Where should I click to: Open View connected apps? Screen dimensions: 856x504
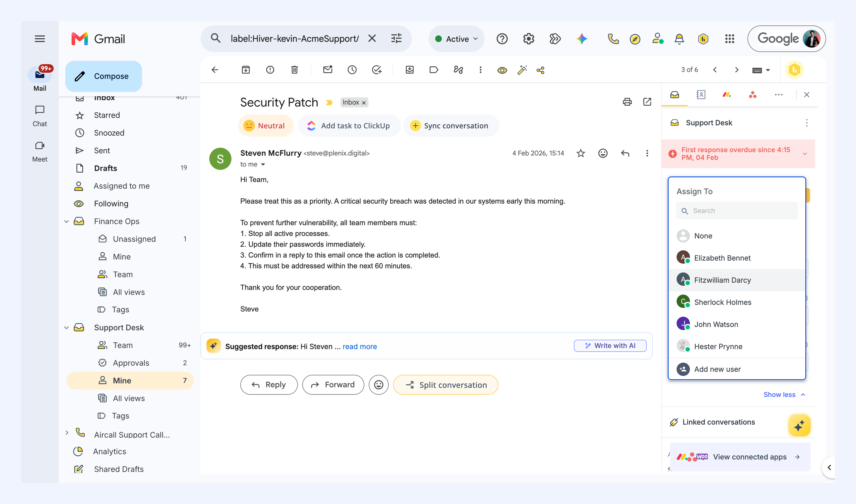coord(740,457)
